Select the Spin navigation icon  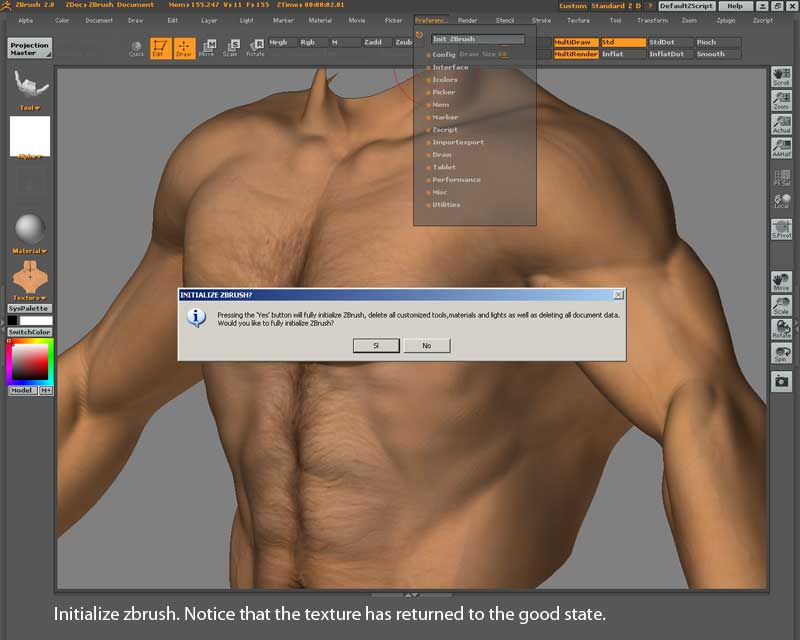781,354
